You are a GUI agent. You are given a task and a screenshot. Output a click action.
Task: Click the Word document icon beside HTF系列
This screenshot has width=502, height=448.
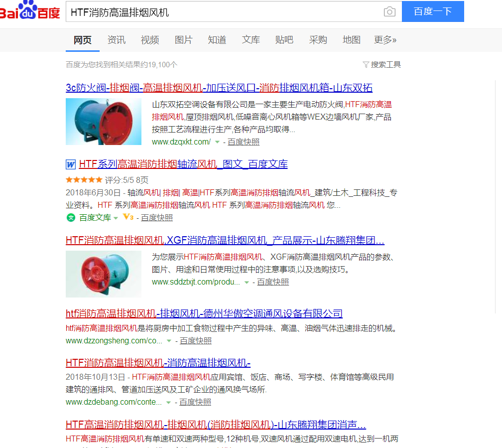71,164
